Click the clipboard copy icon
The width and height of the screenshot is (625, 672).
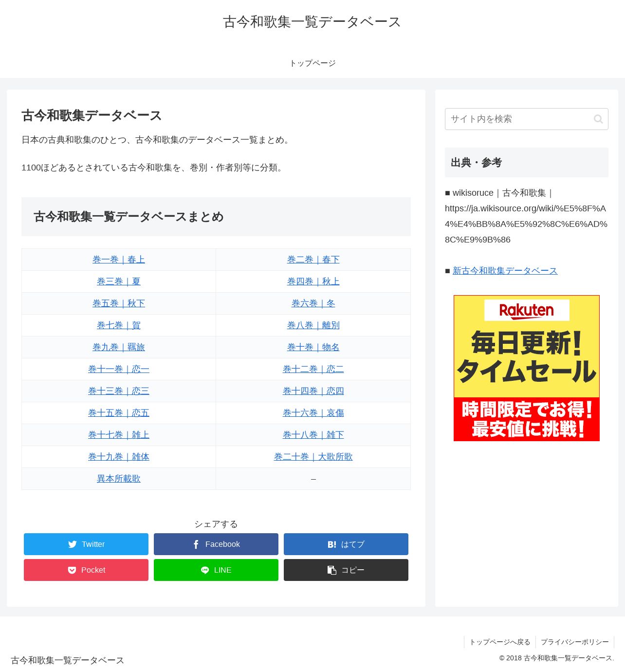(x=332, y=570)
